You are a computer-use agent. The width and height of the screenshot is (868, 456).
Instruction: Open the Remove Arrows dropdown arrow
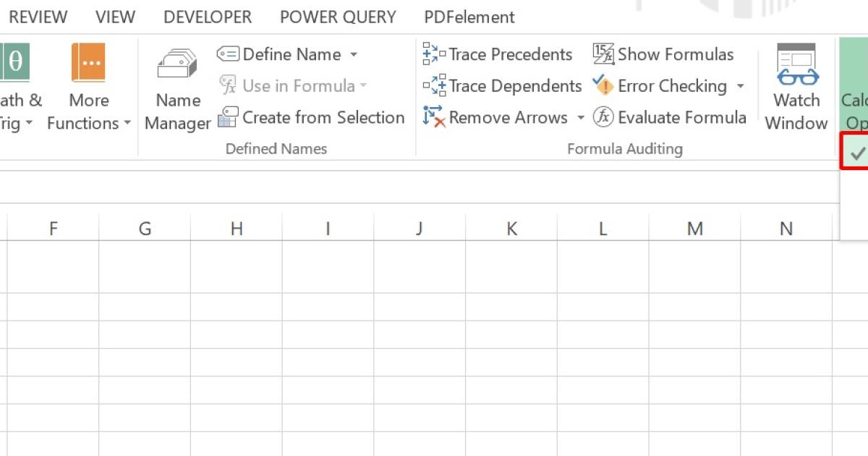pyautogui.click(x=582, y=117)
